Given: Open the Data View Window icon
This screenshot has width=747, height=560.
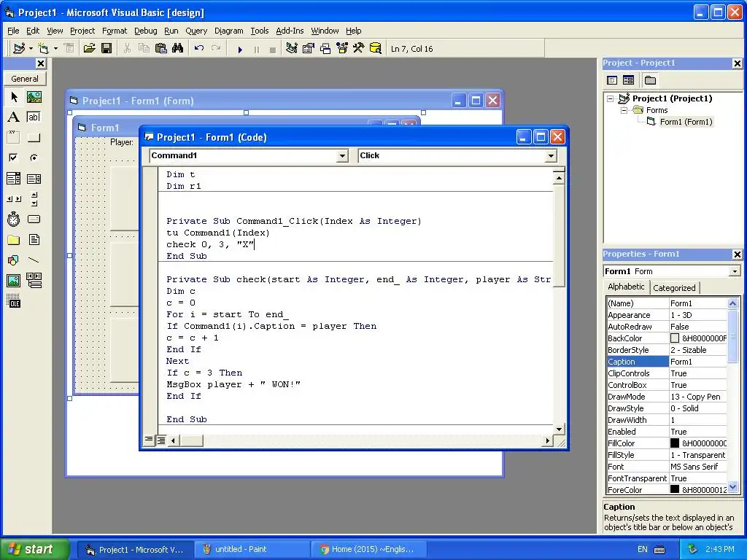Looking at the screenshot, I should pyautogui.click(x=376, y=49).
